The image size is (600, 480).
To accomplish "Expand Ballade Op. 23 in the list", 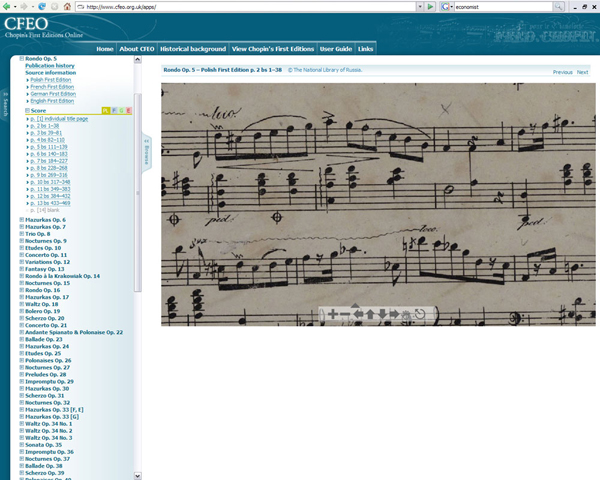I will click(22, 339).
